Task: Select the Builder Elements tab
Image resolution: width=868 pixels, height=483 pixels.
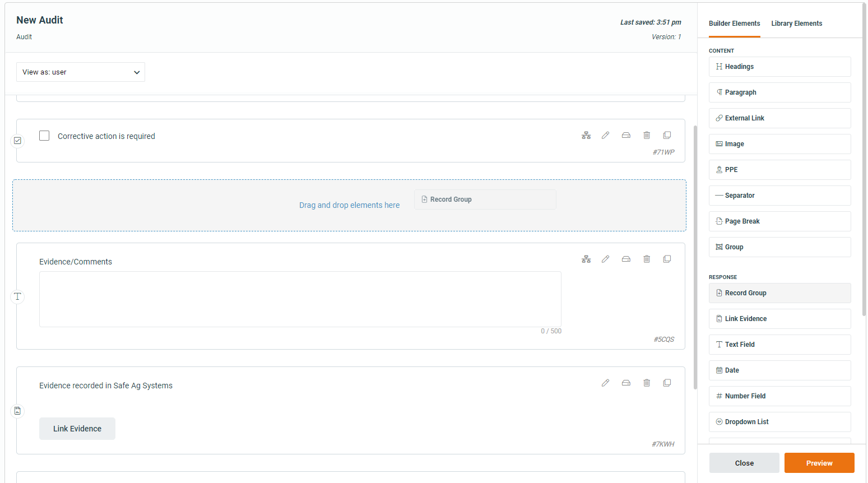Action: tap(734, 23)
